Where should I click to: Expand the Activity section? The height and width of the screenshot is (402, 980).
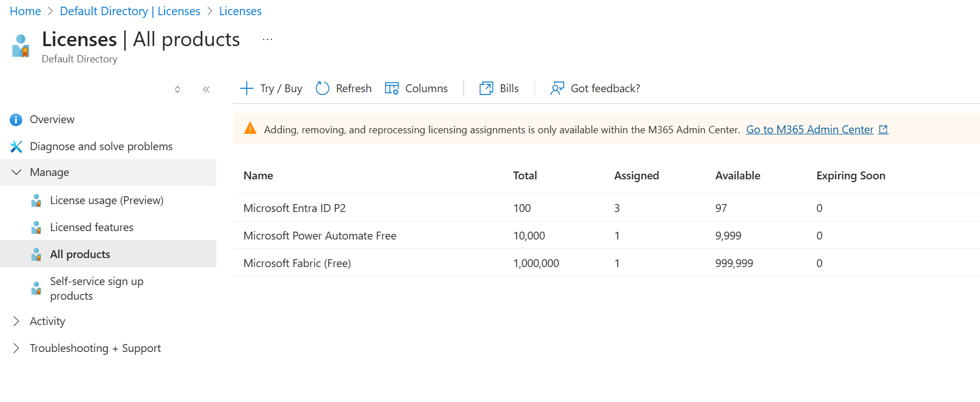coord(16,321)
